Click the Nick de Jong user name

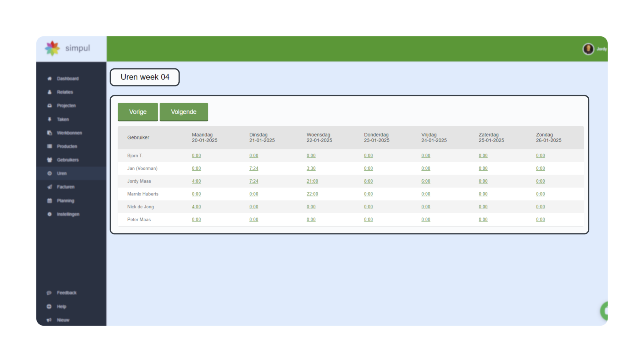click(140, 207)
